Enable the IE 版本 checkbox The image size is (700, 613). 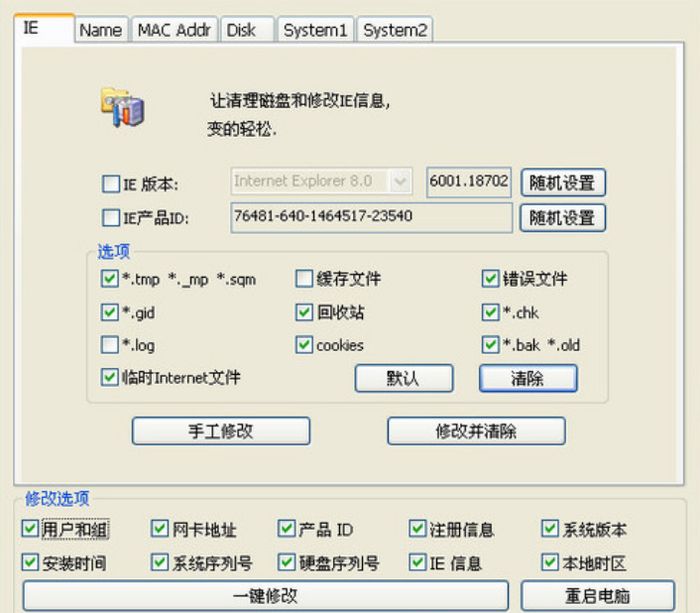click(111, 184)
